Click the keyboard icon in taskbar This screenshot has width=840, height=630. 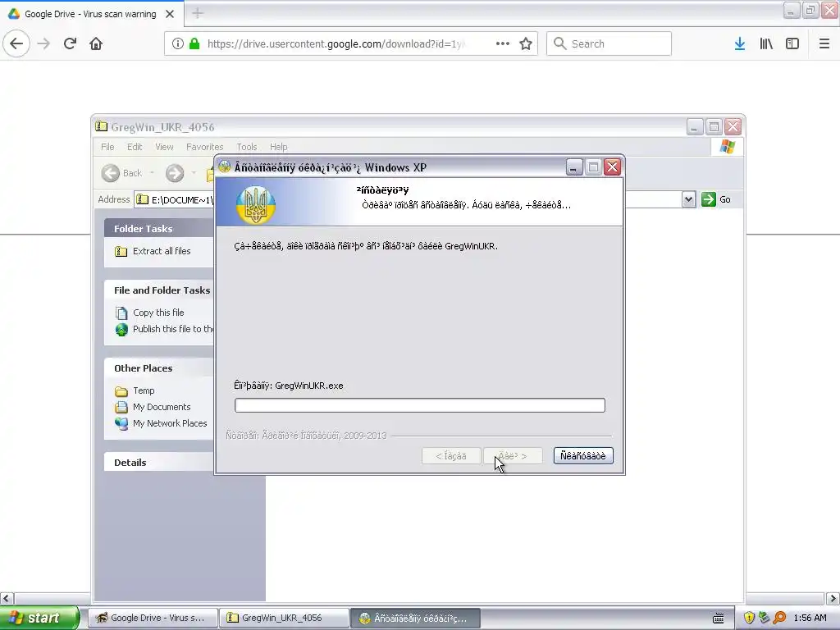[719, 619]
